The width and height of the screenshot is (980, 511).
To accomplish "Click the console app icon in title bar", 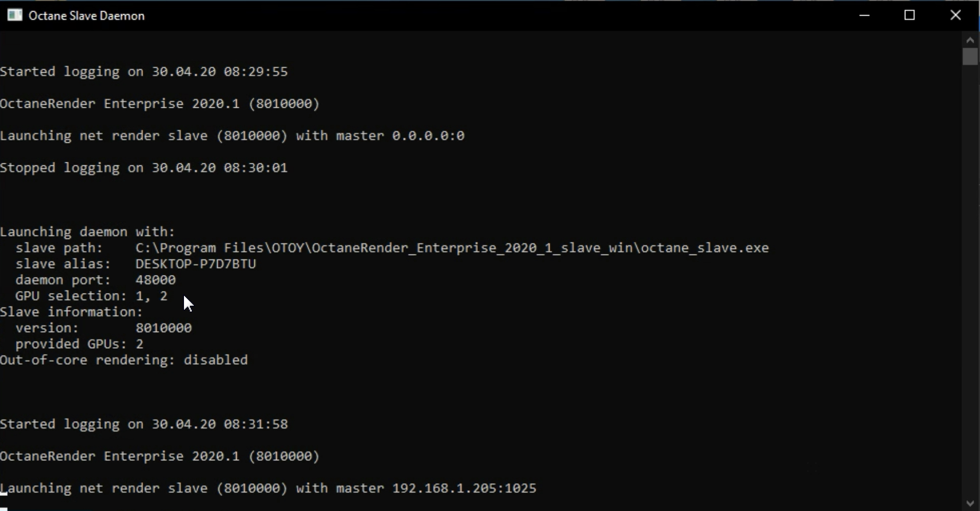I will pyautogui.click(x=15, y=15).
